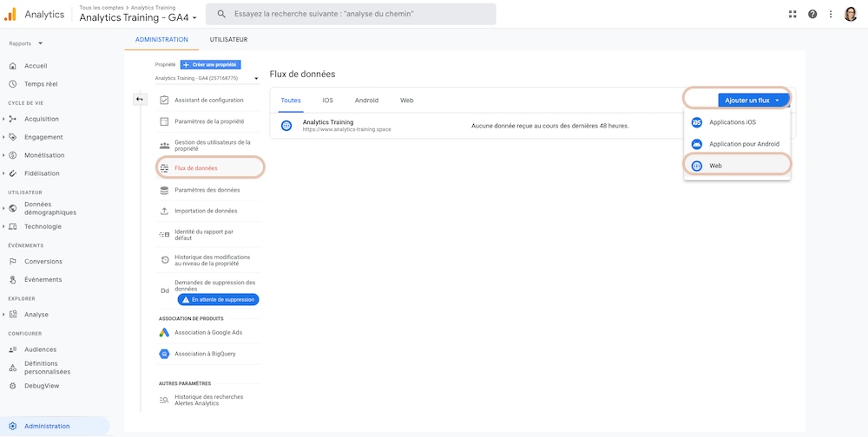Click the back arrow collapse button
868x437 pixels.
(x=140, y=99)
